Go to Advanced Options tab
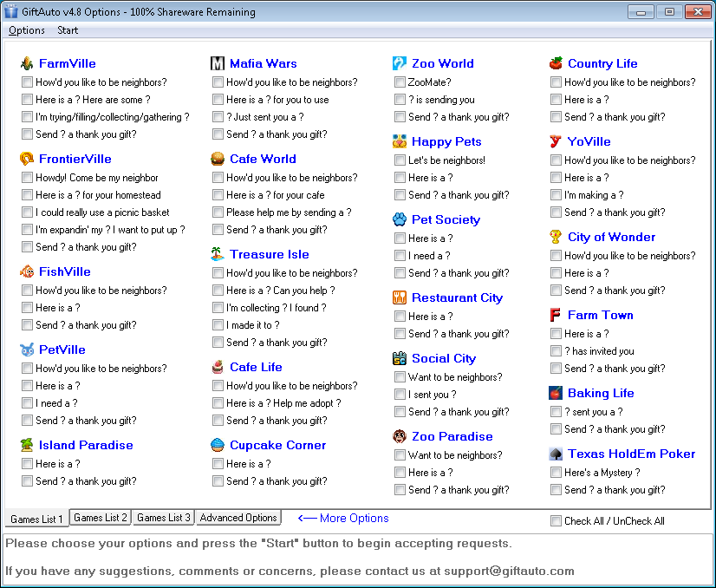 pos(238,518)
